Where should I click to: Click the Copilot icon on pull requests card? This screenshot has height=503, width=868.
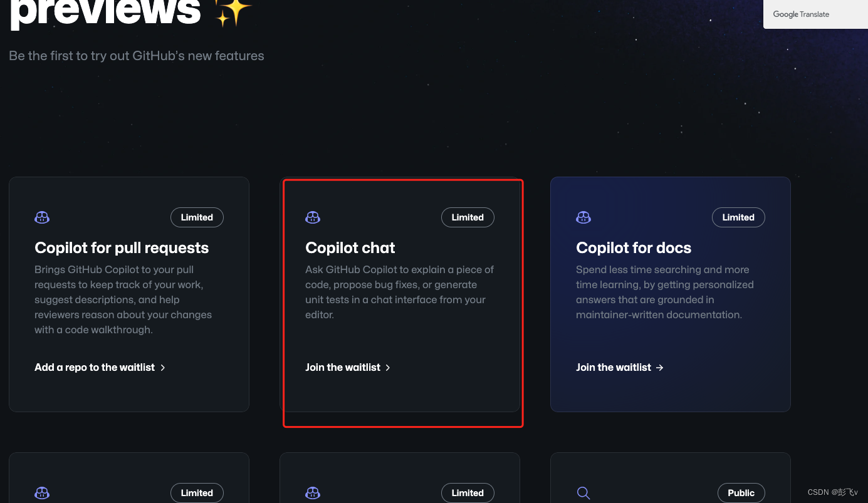click(x=42, y=217)
